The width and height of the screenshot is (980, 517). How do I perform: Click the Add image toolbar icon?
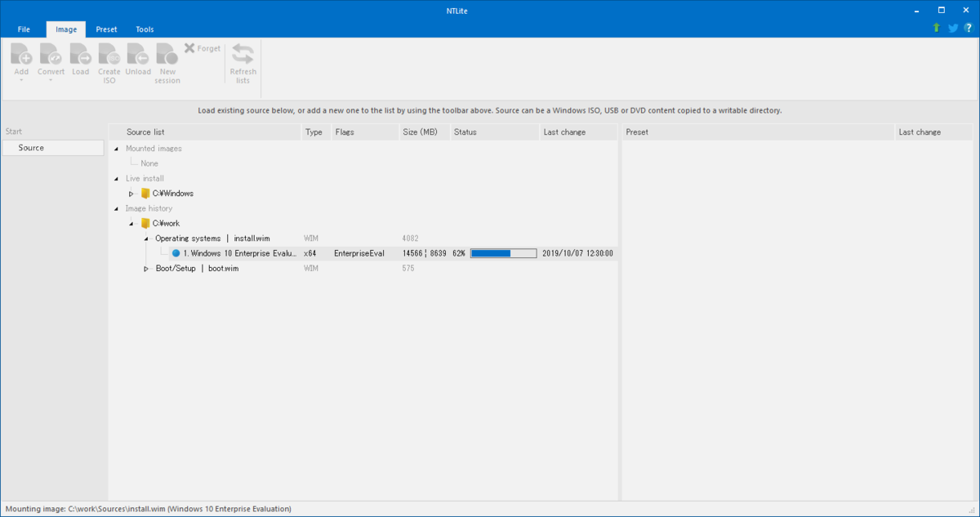click(21, 54)
